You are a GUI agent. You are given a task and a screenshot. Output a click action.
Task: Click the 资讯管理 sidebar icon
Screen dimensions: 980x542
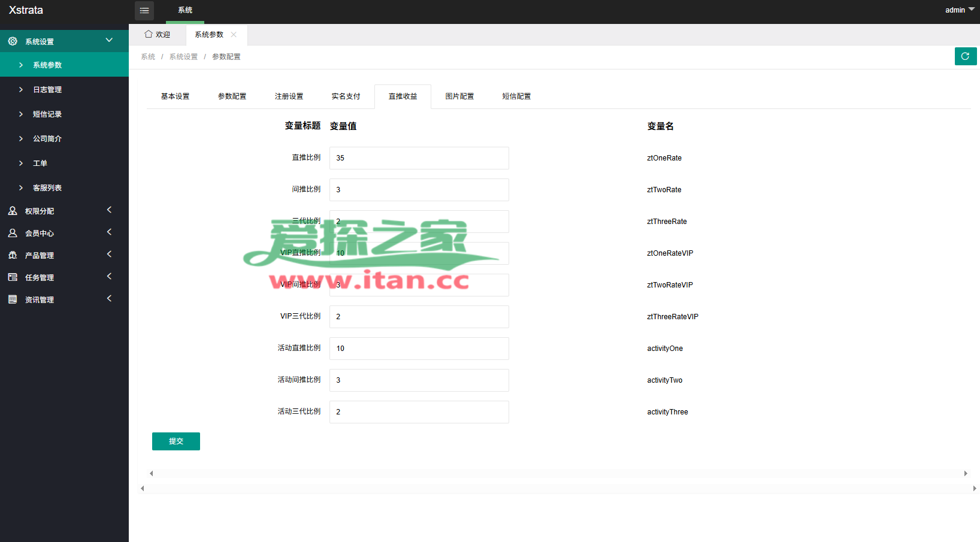(13, 299)
